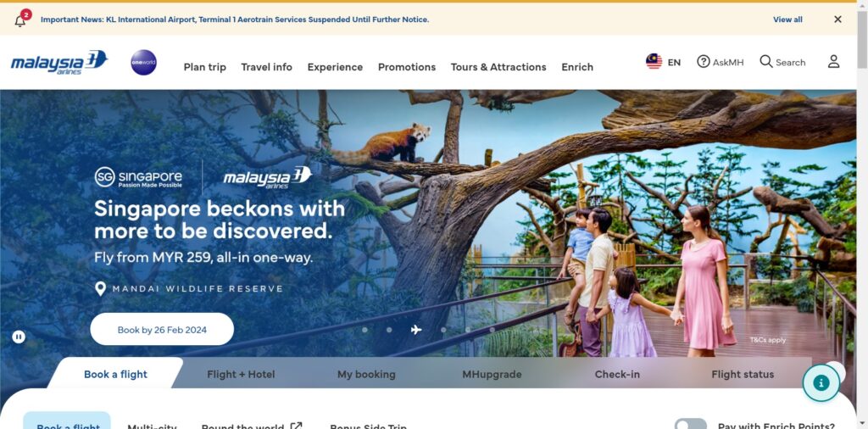This screenshot has height=429, width=868.
Task: Click the oneworld alliance logo
Action: click(x=144, y=63)
